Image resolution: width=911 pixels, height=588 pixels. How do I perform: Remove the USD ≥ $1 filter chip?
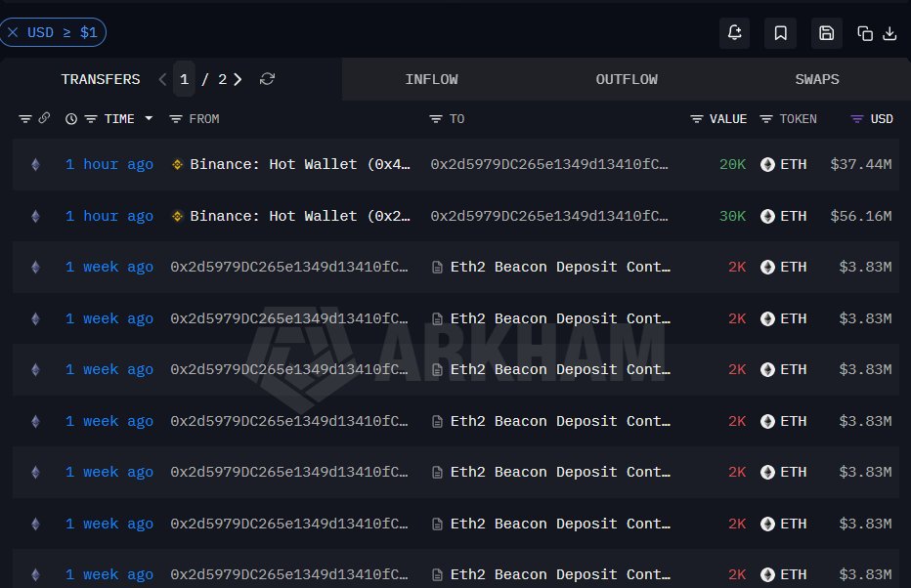(13, 32)
